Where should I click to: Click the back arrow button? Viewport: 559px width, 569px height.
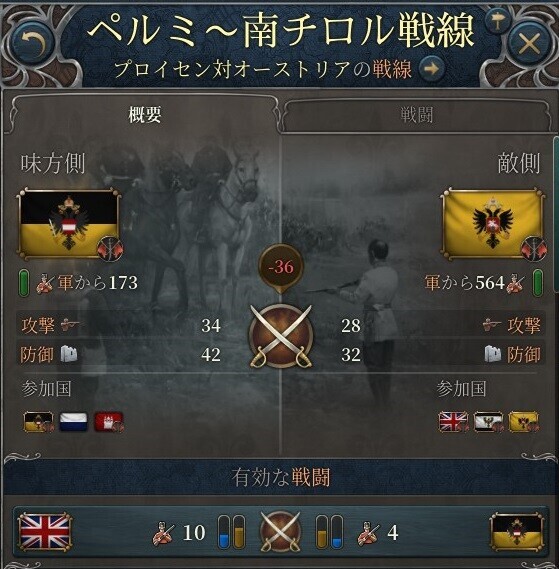click(33, 43)
